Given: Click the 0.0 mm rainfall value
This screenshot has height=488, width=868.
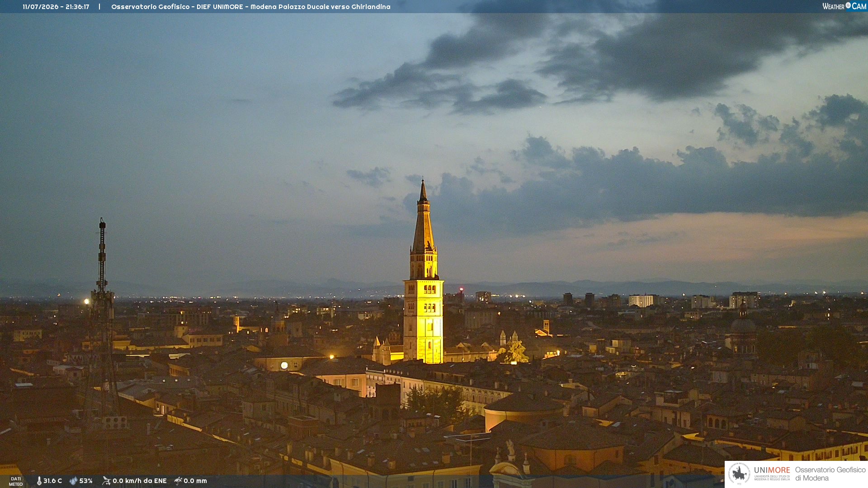Looking at the screenshot, I should 195,481.
